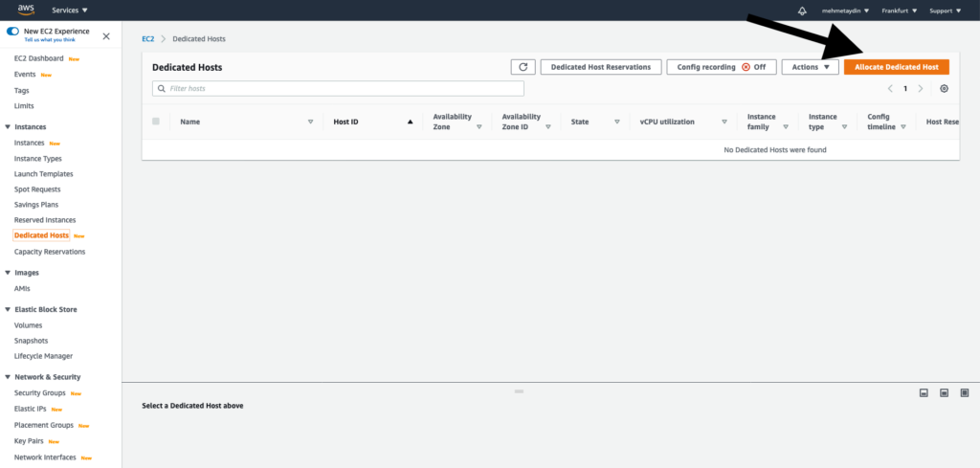Open Limits in sidebar
Screen dimensions: 980x468
pos(24,106)
